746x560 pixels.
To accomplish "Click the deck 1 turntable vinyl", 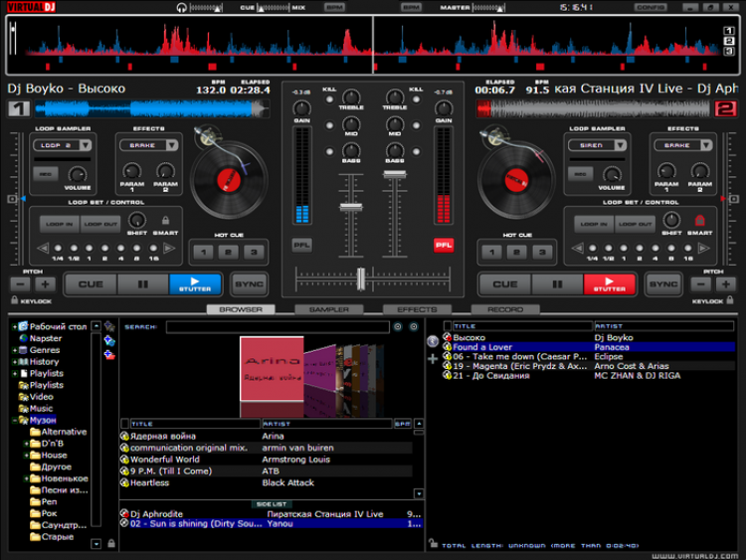I will (229, 181).
